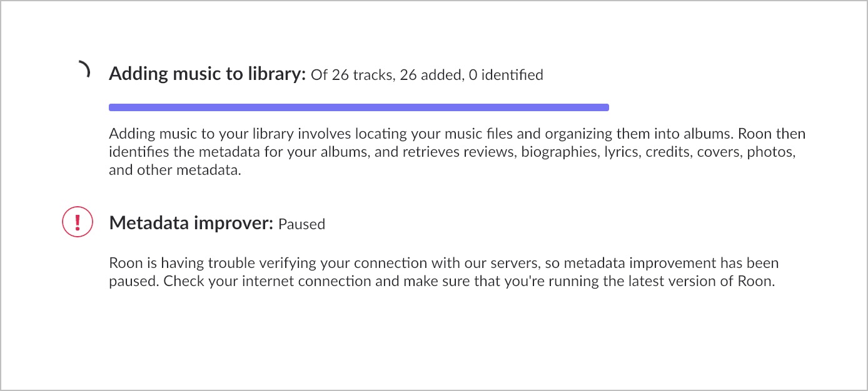Click the "and other metadata." line
Image resolution: width=868 pixels, height=391 pixels.
point(174,171)
